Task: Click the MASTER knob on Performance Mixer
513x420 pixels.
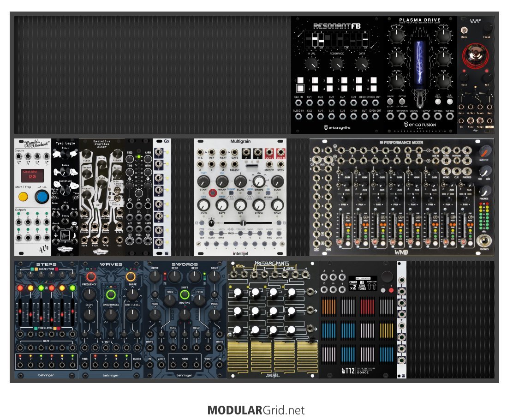Action: coord(485,151)
